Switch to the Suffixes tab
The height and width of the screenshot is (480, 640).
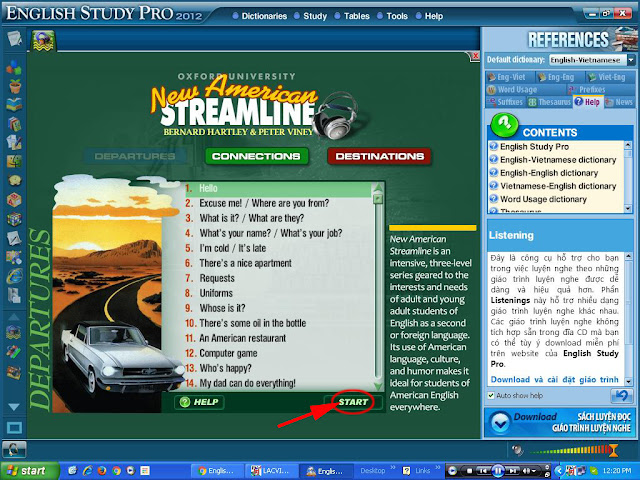click(505, 102)
